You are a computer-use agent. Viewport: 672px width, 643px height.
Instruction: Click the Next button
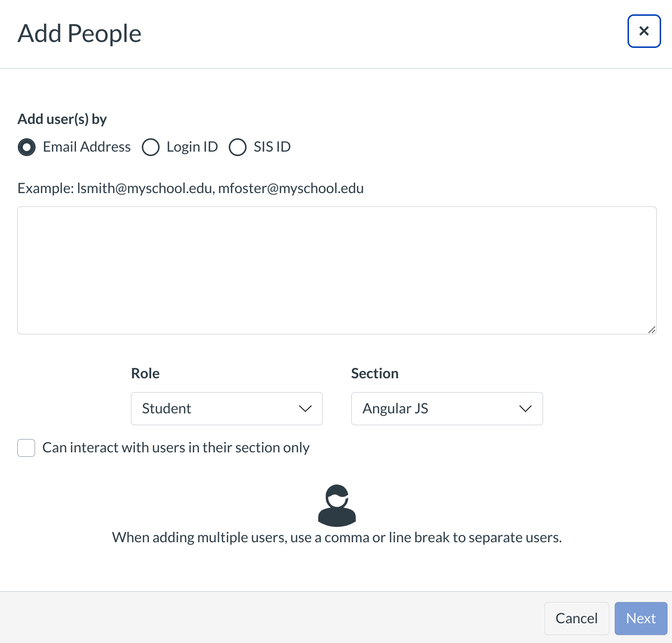click(640, 618)
